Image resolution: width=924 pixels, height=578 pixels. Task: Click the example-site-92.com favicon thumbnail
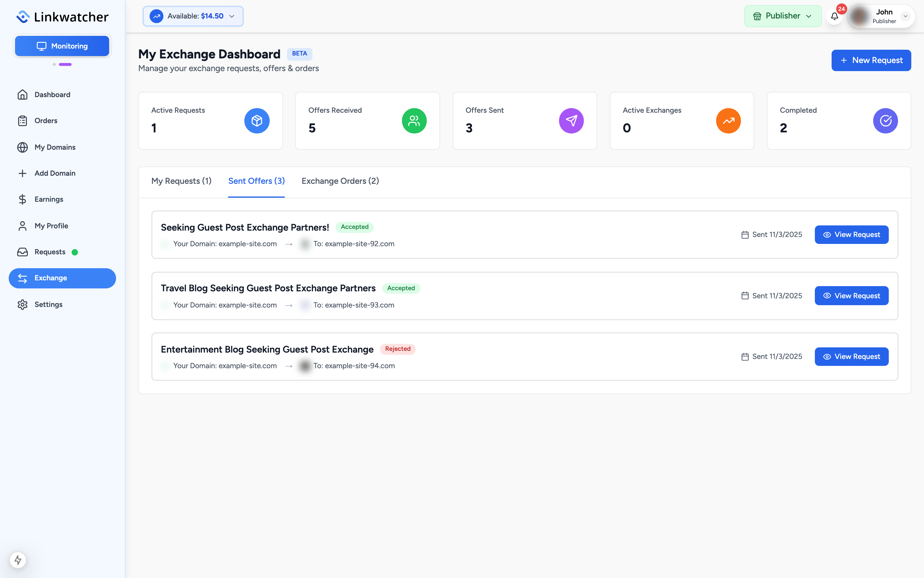[x=305, y=244]
